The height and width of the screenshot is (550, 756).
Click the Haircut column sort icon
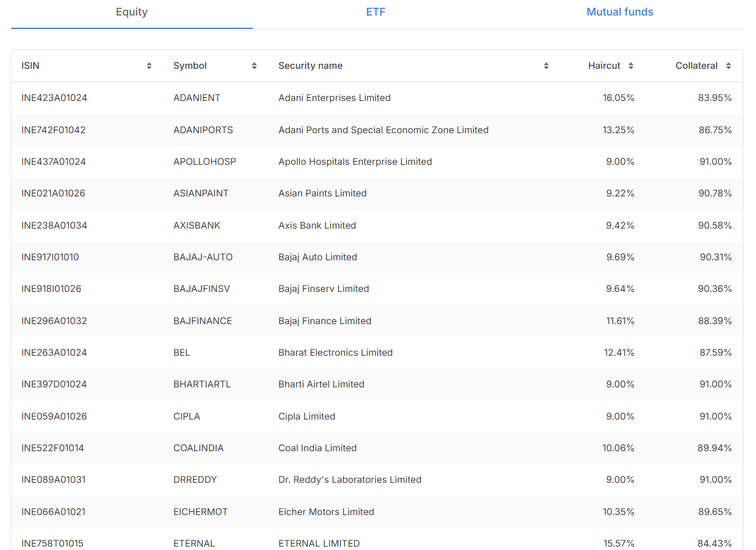tap(631, 65)
